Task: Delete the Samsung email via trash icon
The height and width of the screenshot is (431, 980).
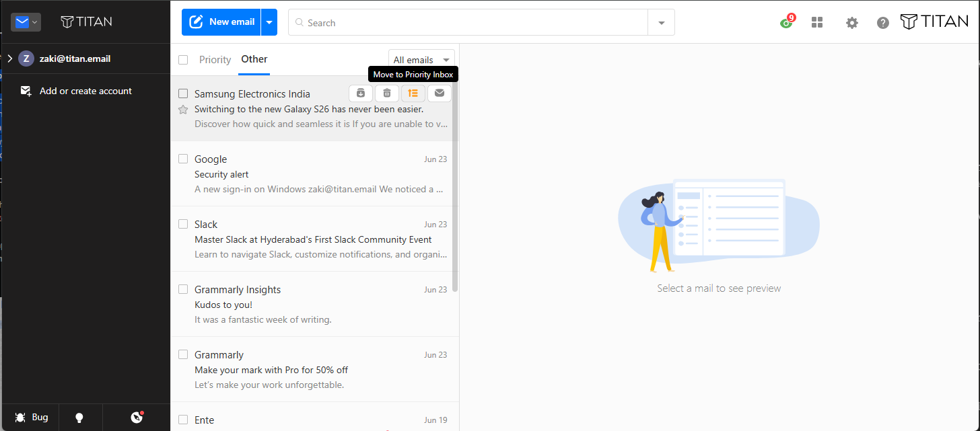Action: pyautogui.click(x=387, y=93)
